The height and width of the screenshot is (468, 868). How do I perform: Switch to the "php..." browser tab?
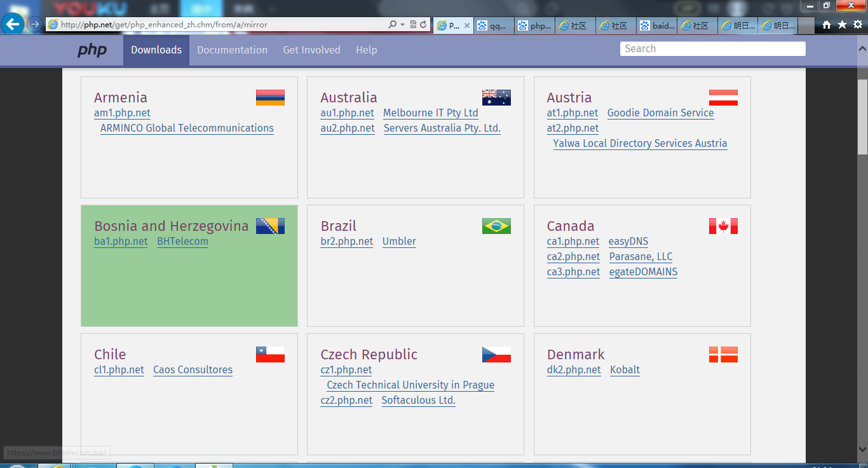534,25
